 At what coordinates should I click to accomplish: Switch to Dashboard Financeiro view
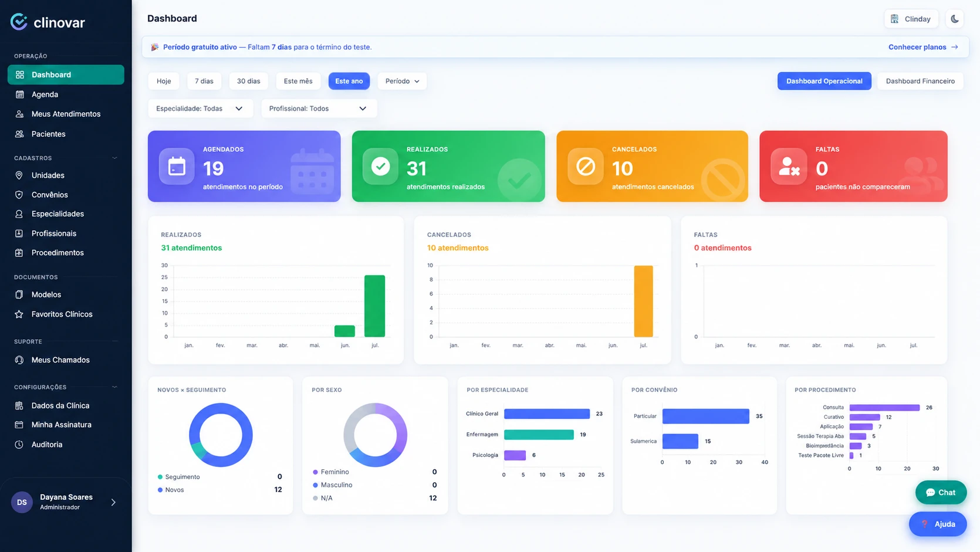coord(920,81)
